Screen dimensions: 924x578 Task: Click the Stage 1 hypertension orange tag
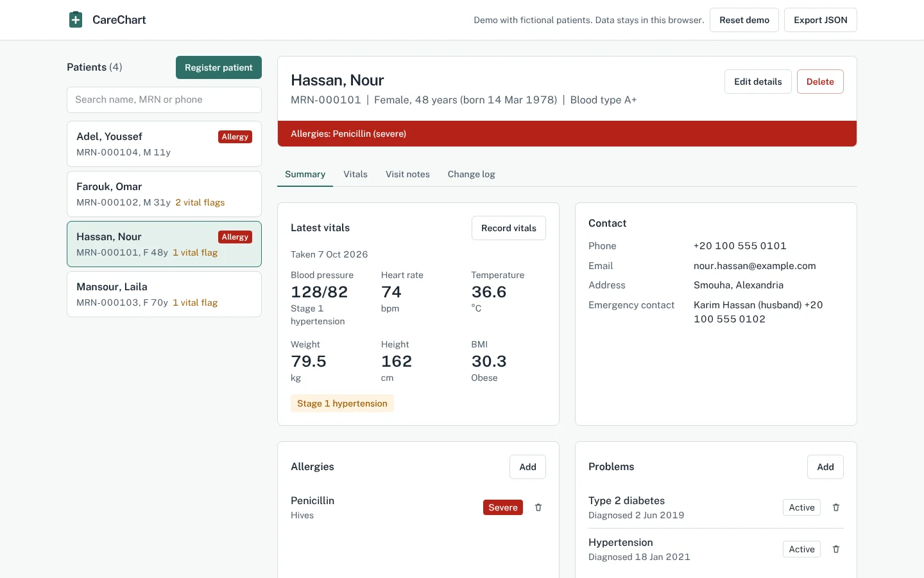342,403
